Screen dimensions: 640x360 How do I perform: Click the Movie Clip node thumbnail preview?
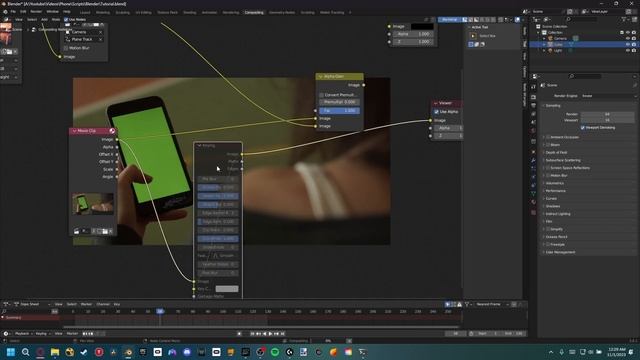(x=93, y=204)
